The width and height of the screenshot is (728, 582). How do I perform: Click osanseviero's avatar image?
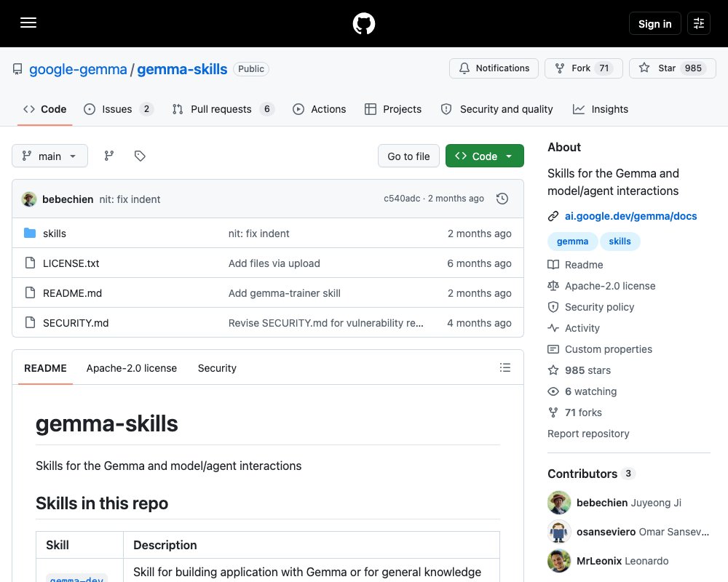559,532
